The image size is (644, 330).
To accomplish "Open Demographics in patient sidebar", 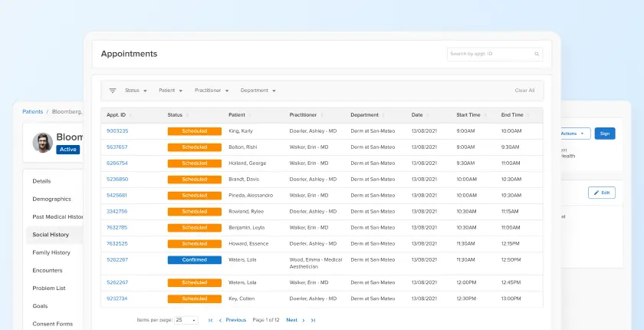I will click(52, 199).
